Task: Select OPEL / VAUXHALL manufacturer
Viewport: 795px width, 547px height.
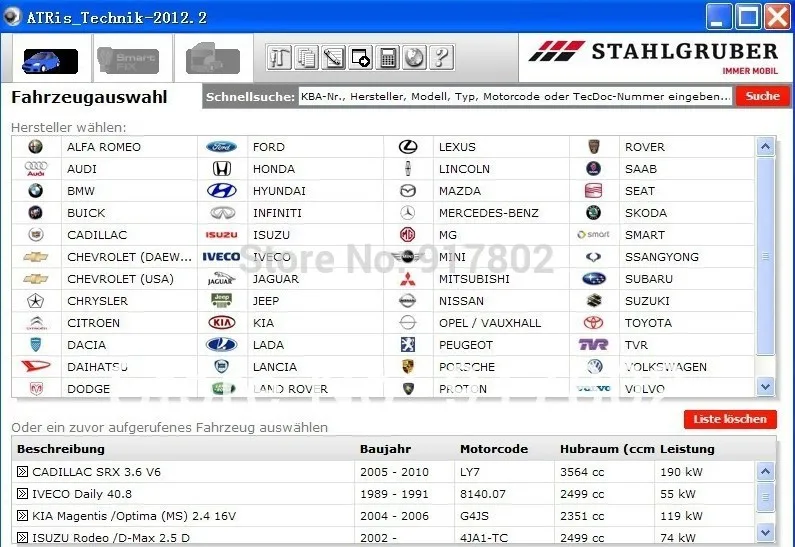Action: point(490,323)
